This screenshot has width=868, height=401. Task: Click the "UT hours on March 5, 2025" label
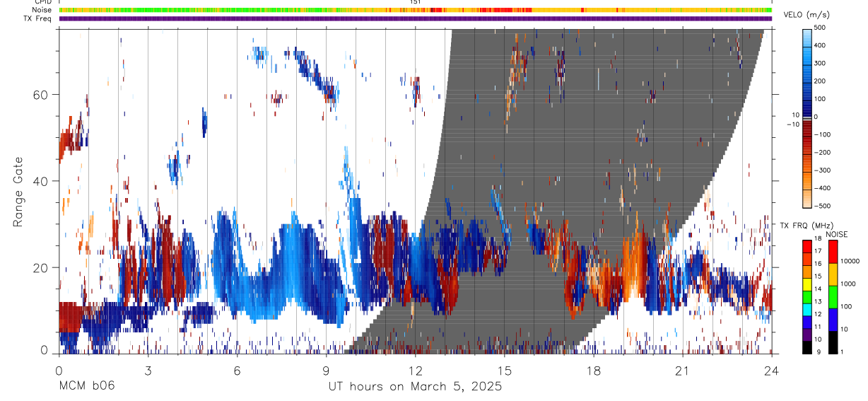click(415, 386)
